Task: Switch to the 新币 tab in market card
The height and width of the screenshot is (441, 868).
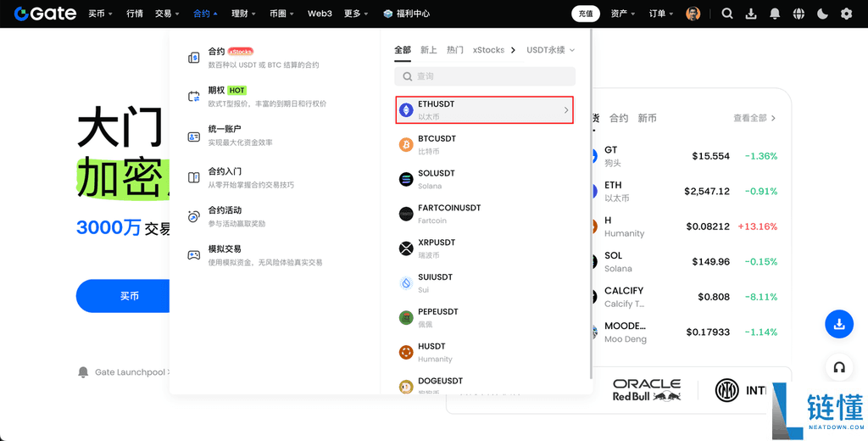Action: click(647, 118)
